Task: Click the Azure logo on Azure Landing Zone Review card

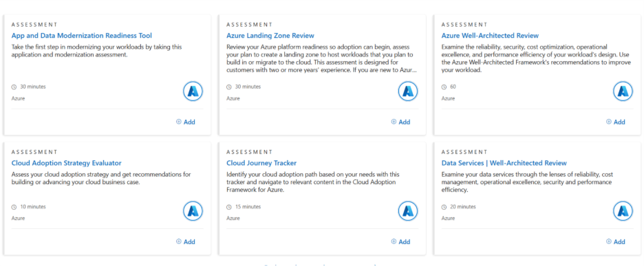Action: 408,91
